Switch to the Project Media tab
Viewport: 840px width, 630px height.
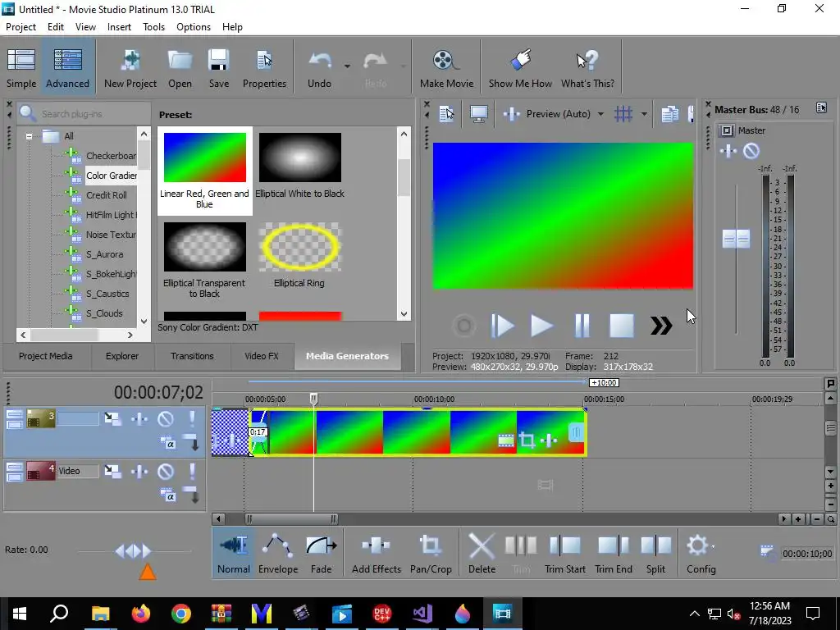pyautogui.click(x=46, y=356)
